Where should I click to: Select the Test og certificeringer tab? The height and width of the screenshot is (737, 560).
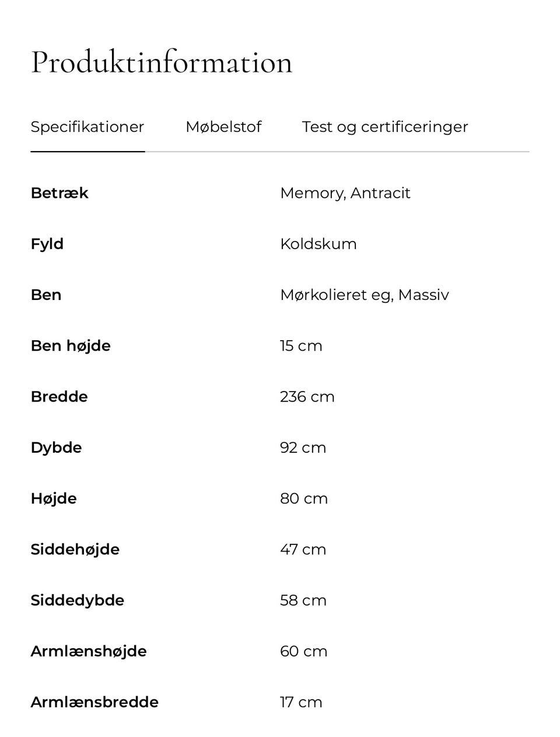coord(384,127)
